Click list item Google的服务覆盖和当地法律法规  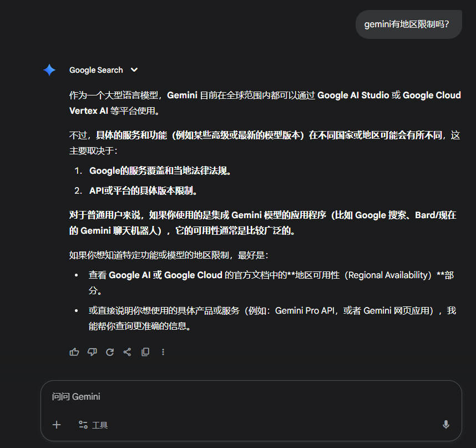point(160,170)
